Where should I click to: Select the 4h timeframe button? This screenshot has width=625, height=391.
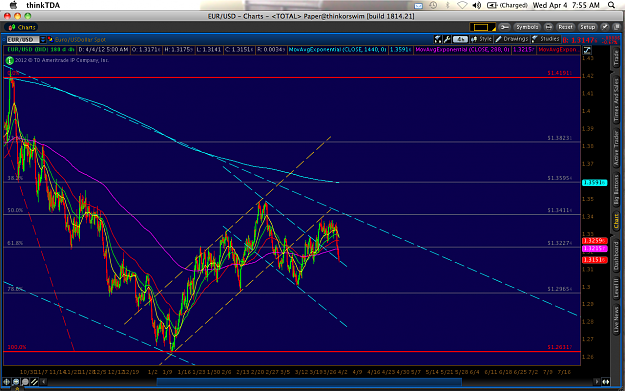pyautogui.click(x=460, y=39)
